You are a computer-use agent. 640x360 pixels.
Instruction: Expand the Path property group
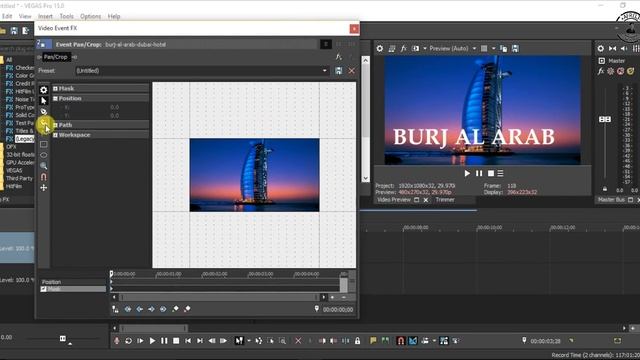[x=55, y=125]
